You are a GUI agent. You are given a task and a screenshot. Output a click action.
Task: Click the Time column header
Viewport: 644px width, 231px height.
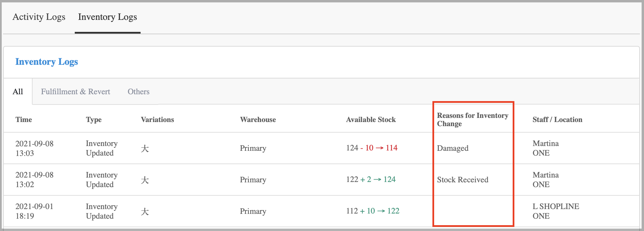pos(24,120)
